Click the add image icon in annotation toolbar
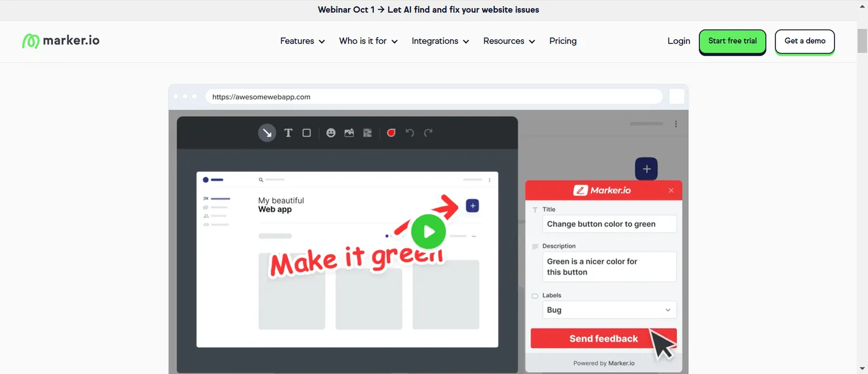 coord(349,133)
